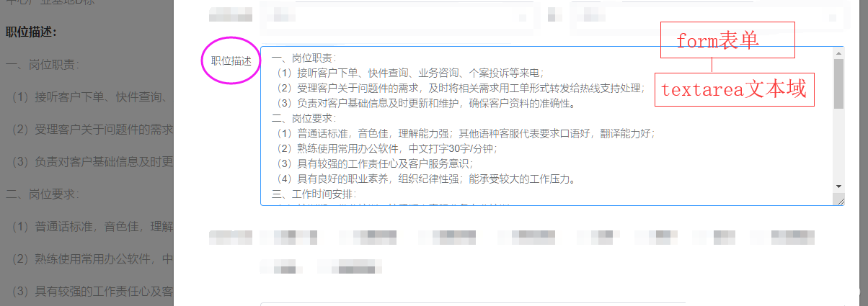Image resolution: width=868 pixels, height=306 pixels.
Task: Click the bold '职位描述:' heading on background page
Action: (31, 32)
